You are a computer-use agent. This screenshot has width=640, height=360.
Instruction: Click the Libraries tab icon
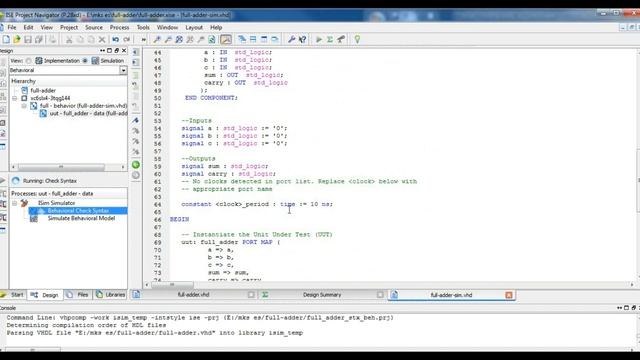pos(100,295)
